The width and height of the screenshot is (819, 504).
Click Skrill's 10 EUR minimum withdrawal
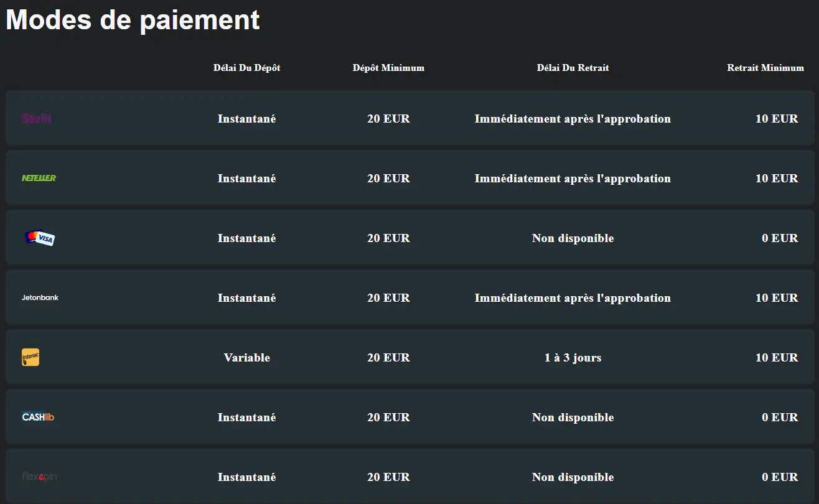coord(776,119)
